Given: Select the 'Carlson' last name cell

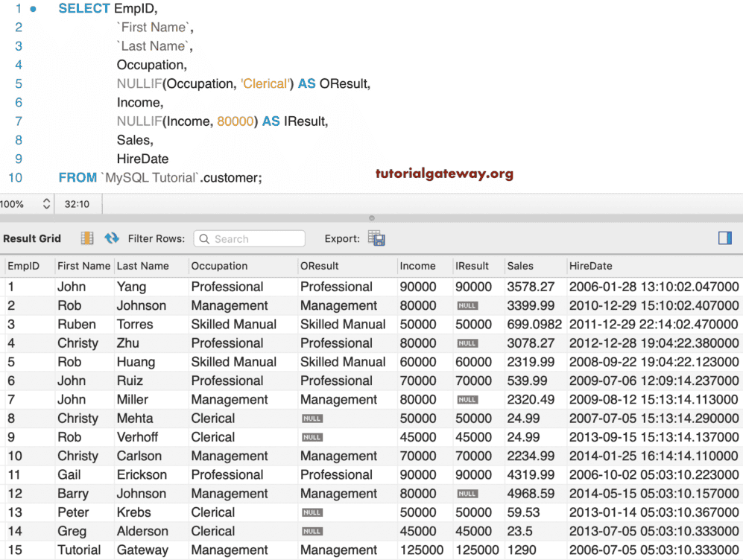Looking at the screenshot, I should click(x=139, y=456).
